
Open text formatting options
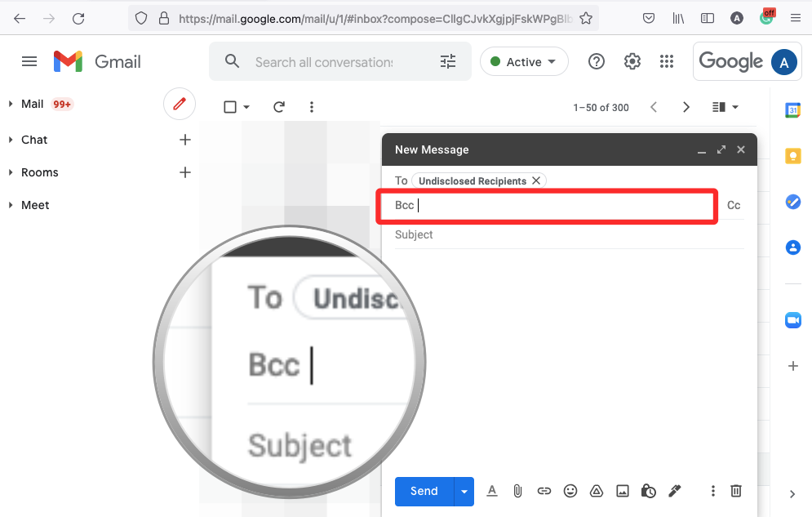tap(492, 491)
